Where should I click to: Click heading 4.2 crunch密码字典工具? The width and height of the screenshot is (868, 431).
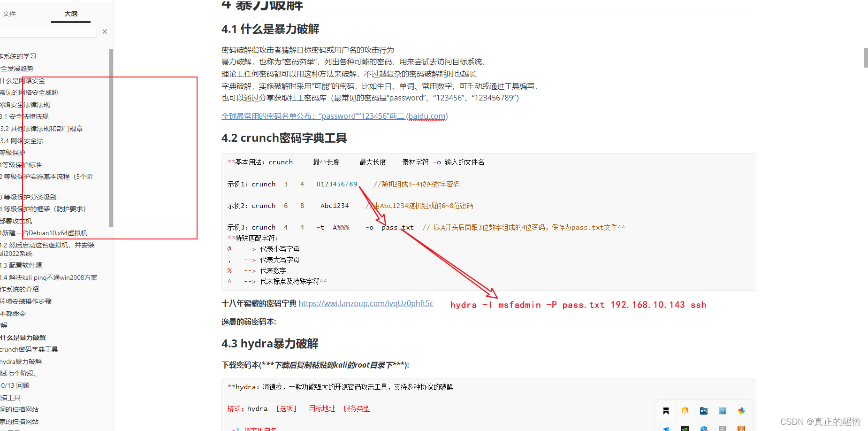pyautogui.click(x=284, y=138)
